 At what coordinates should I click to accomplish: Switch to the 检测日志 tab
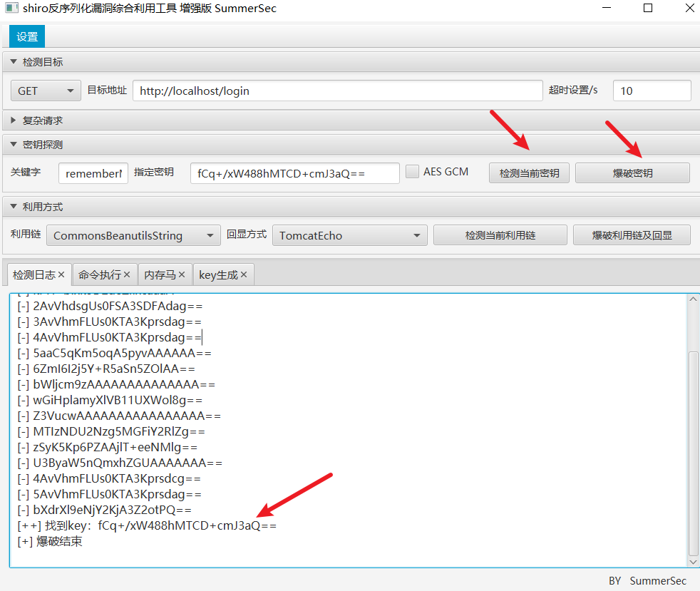click(34, 275)
